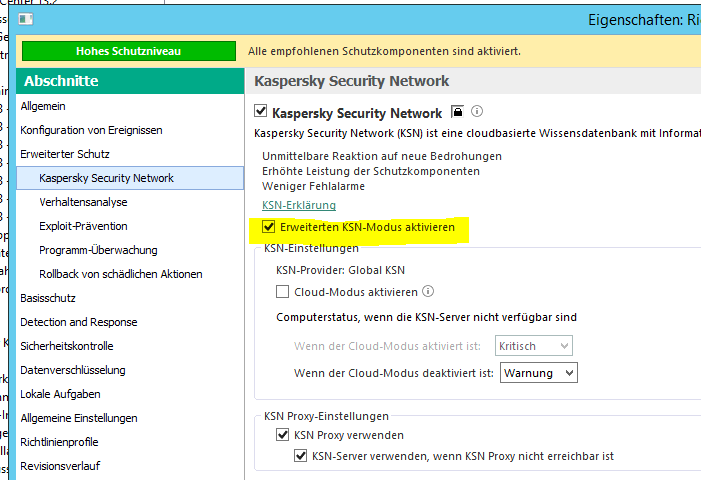Toggle Erweiterten KSN-Modus aktivieren checkbox
Image resolution: width=701 pixels, height=480 pixels.
pos(269,227)
